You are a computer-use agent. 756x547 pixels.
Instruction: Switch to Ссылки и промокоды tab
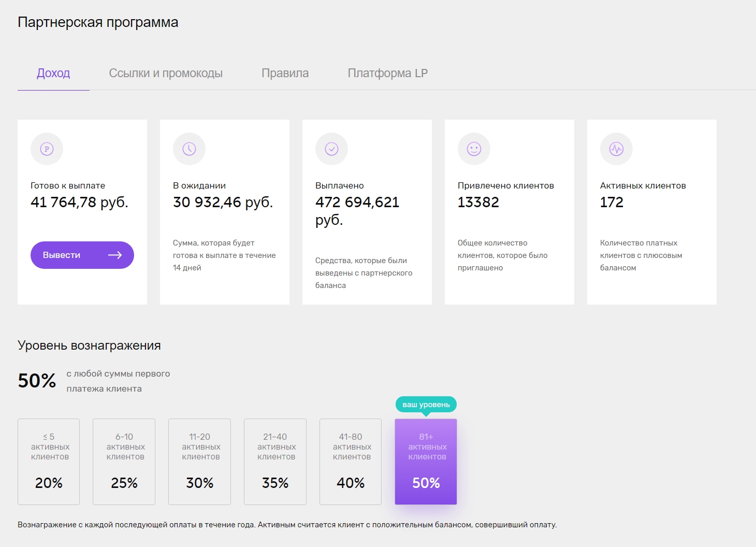coord(166,73)
